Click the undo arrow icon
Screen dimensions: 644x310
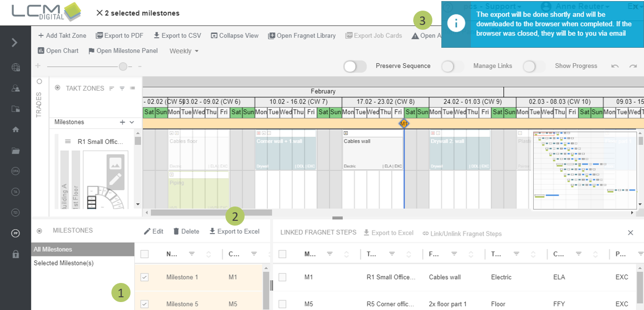615,66
